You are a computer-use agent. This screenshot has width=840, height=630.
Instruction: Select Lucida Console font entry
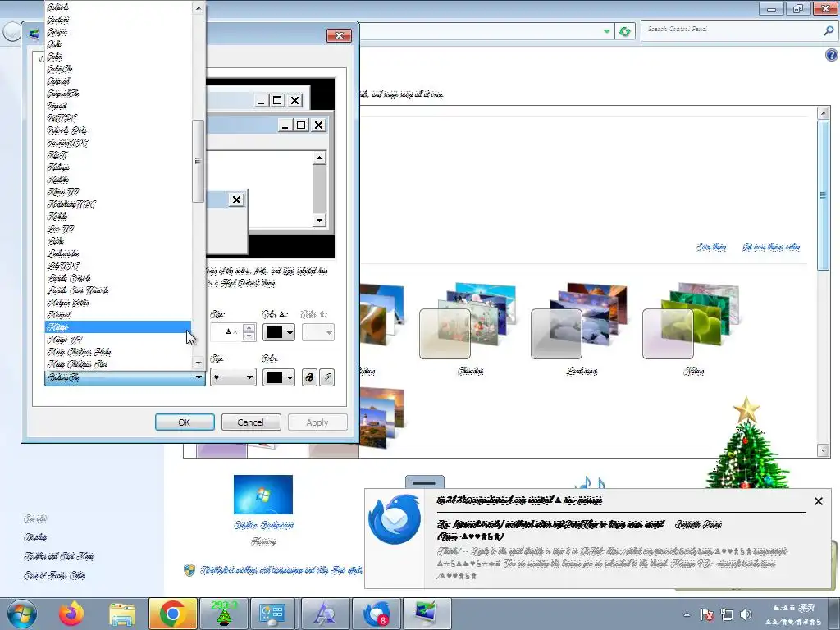118,278
